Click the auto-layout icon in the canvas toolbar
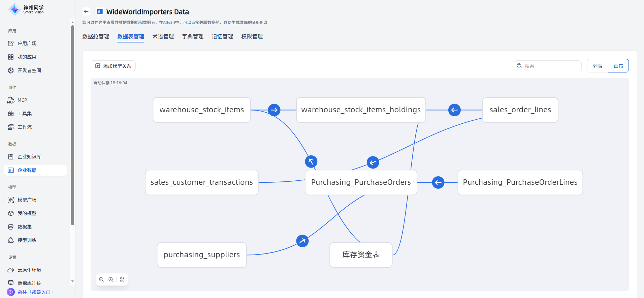This screenshot has height=298, width=644. click(x=122, y=279)
